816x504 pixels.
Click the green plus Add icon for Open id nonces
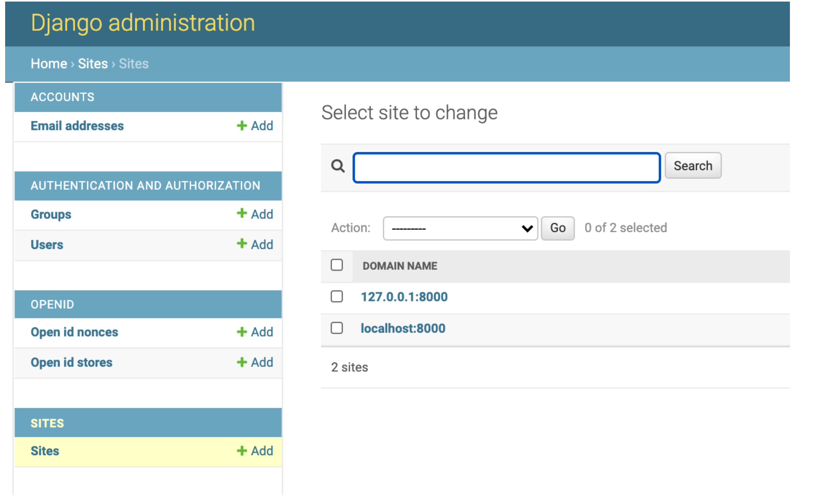pos(242,332)
